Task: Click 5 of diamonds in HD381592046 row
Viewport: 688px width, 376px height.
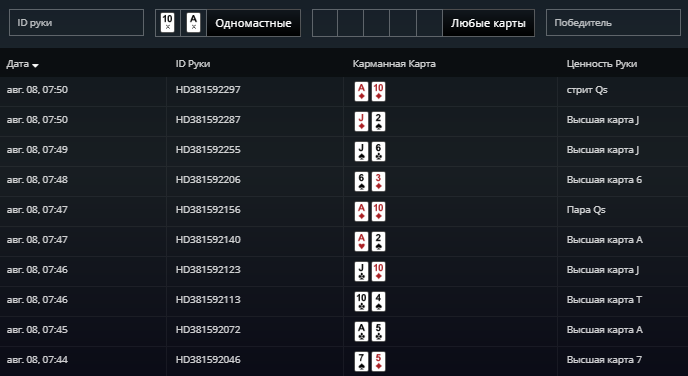Action: pyautogui.click(x=378, y=362)
